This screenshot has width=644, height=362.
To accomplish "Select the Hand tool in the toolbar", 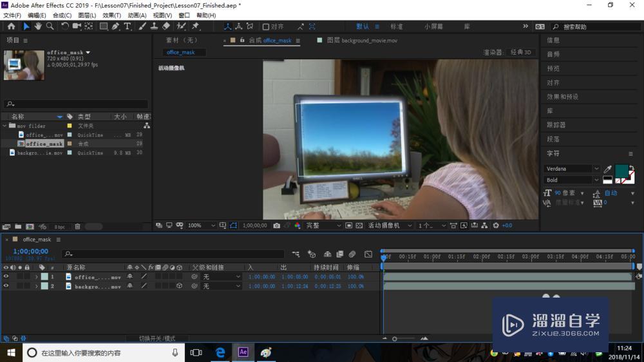I will tap(38, 26).
